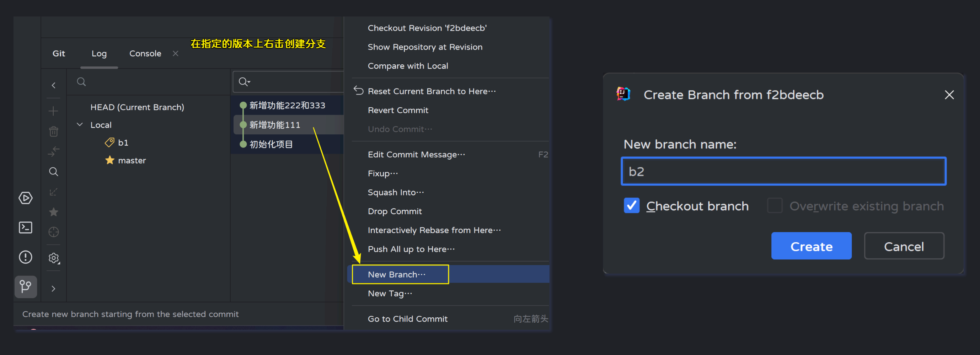Switch to the Console tab
Image resolution: width=980 pixels, height=355 pixels.
click(145, 54)
